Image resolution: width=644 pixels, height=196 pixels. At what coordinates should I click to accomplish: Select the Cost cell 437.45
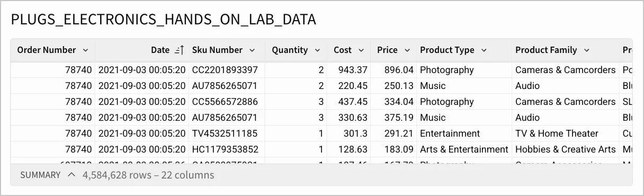pyautogui.click(x=349, y=102)
